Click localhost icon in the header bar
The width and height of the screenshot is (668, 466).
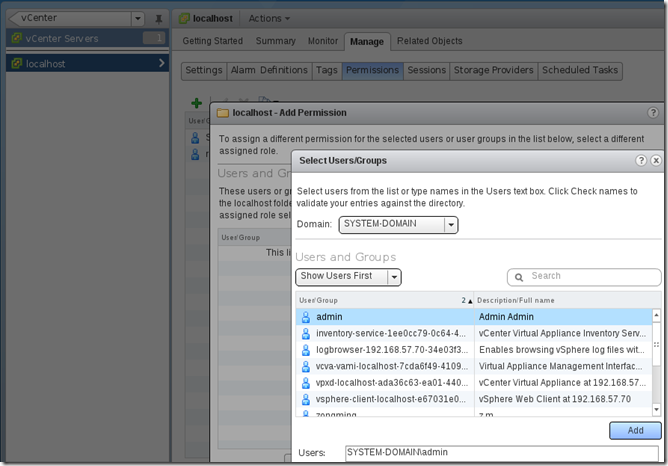click(184, 18)
